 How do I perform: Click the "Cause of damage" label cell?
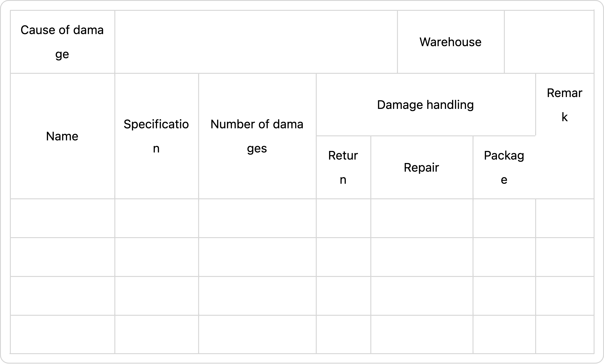(62, 42)
